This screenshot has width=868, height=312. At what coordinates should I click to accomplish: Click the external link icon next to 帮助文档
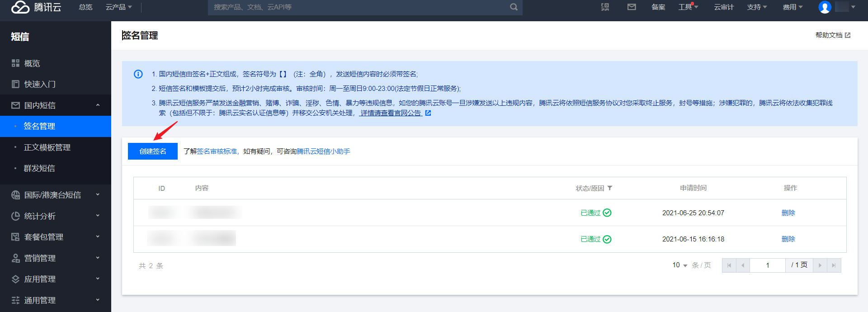[848, 35]
